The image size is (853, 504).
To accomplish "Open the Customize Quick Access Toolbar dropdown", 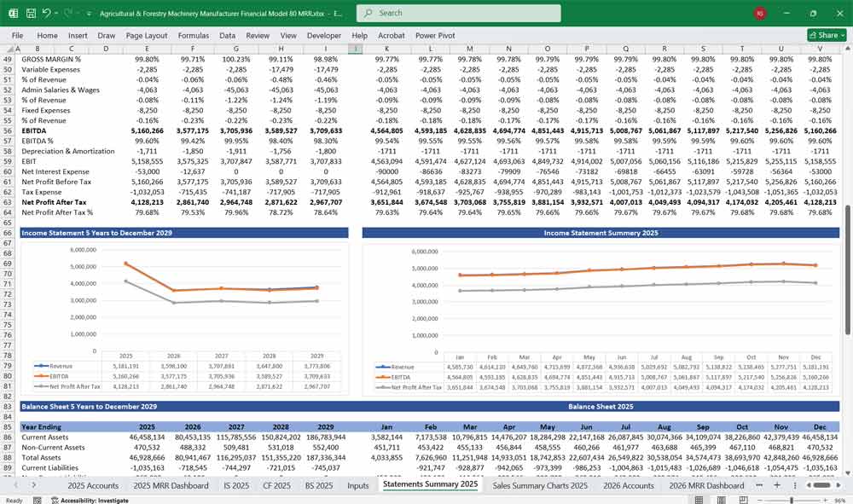I will [87, 13].
